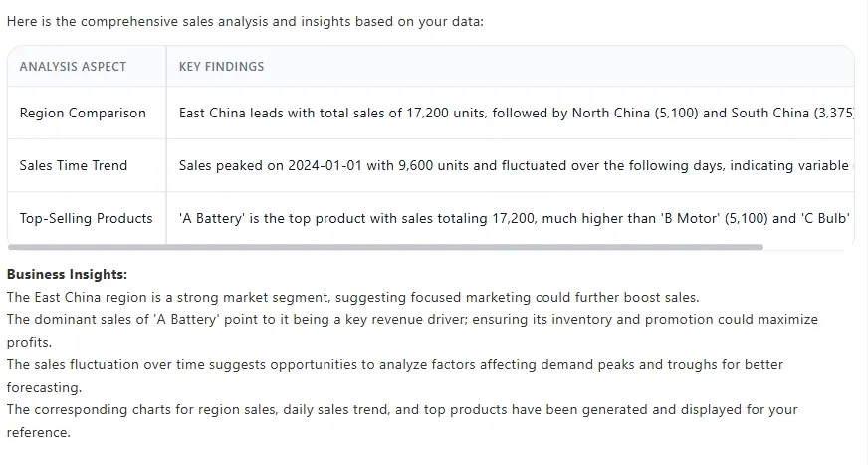Click the "ANALYSIS ASPECT" column header

tap(73, 67)
